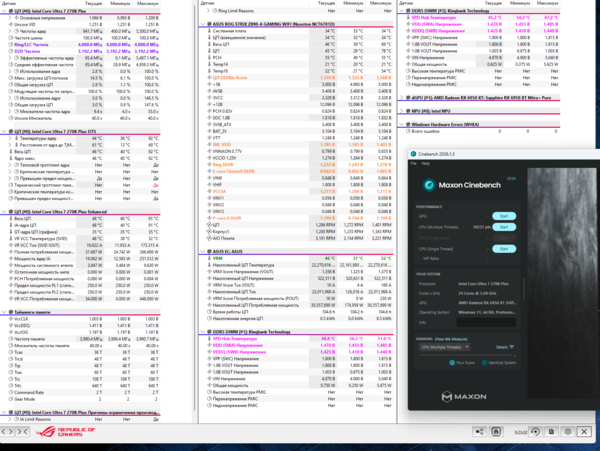The height and width of the screenshot is (451, 600).
Task: Click the MAXON logo at bottom
Action: point(464,397)
